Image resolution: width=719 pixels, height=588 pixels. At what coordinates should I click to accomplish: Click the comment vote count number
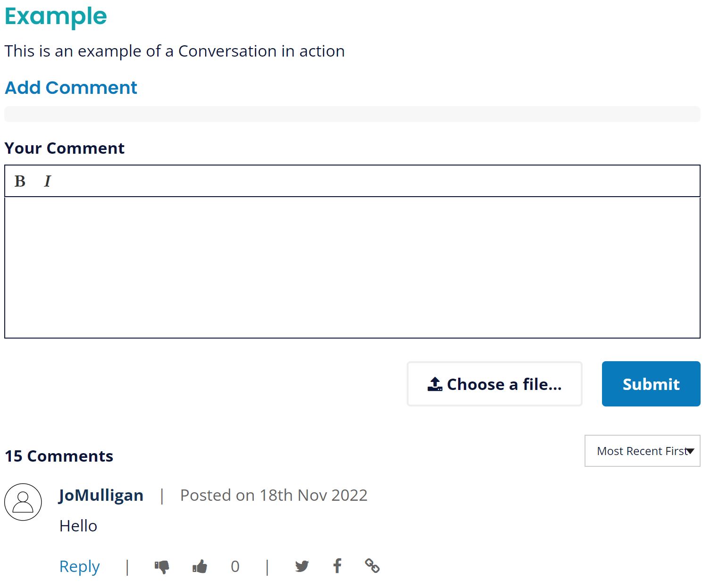(235, 566)
